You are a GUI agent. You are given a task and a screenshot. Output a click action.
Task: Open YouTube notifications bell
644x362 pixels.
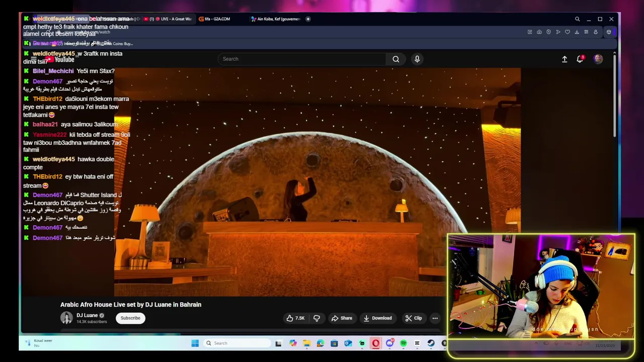coord(580,59)
